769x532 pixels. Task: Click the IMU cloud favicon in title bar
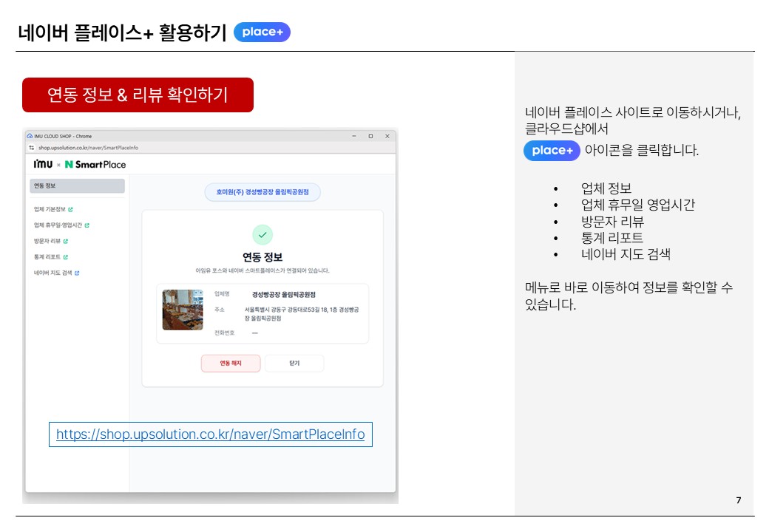(x=30, y=137)
